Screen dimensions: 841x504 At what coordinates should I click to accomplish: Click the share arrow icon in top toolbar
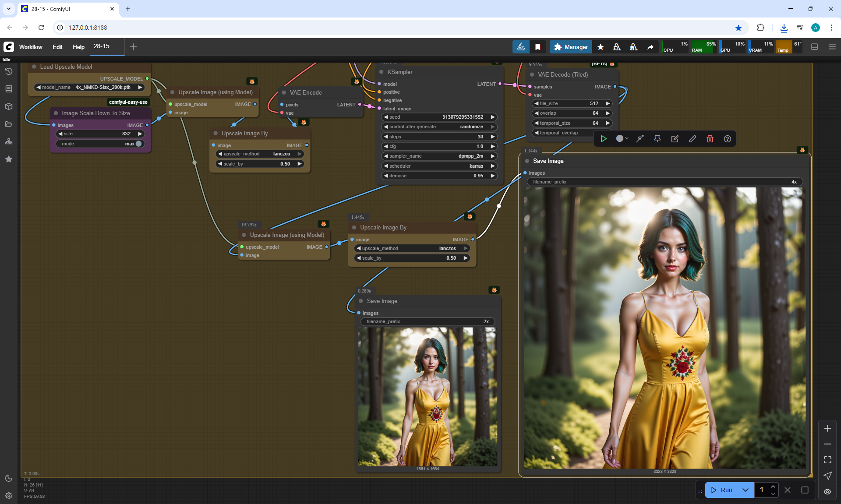(x=650, y=47)
